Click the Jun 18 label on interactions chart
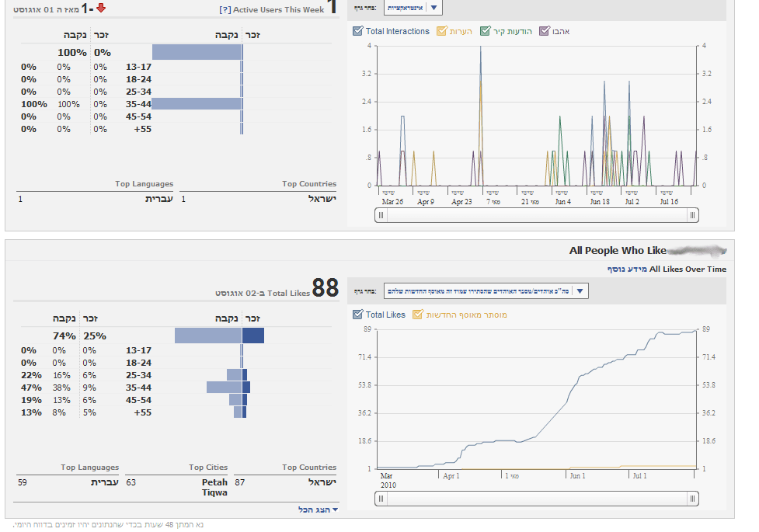This screenshot has width=759, height=532. pos(600,202)
